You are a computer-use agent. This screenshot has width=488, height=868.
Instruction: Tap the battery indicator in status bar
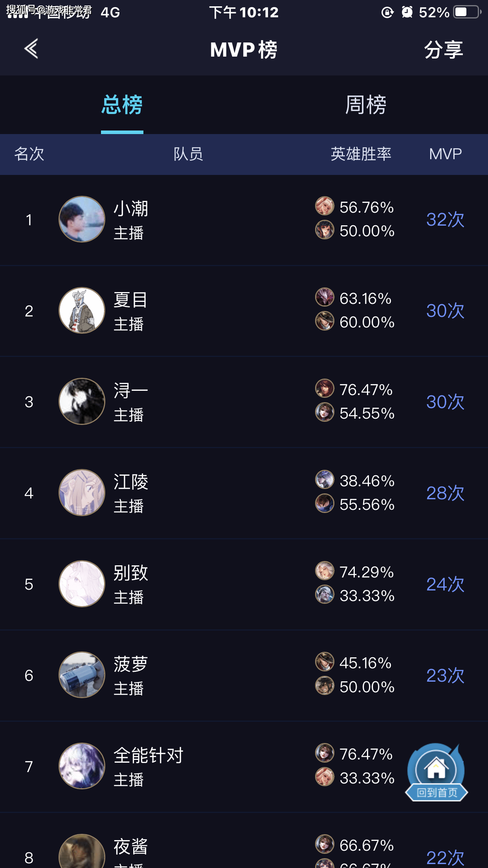(467, 12)
